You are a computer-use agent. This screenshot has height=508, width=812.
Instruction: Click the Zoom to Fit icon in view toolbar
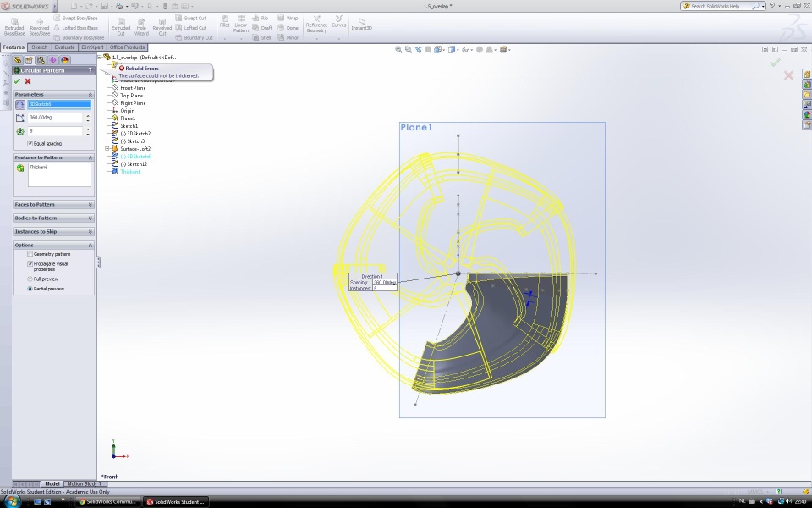pyautogui.click(x=398, y=50)
